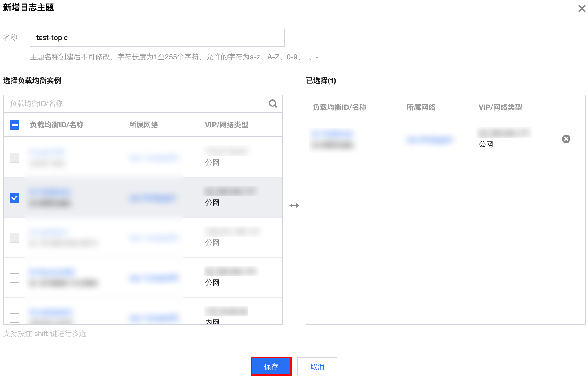The height and width of the screenshot is (376, 588).
Task: Click the 取消 cancel button
Action: 317,366
